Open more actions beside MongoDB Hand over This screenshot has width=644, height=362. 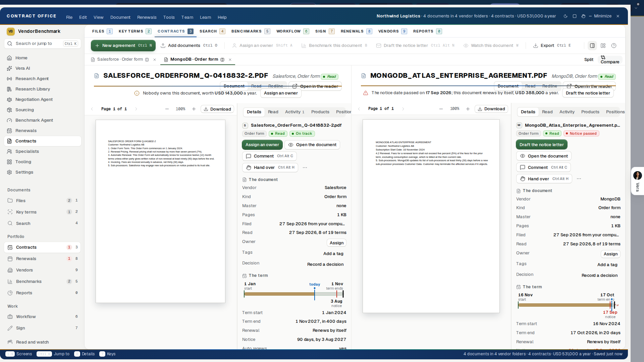[x=579, y=179]
